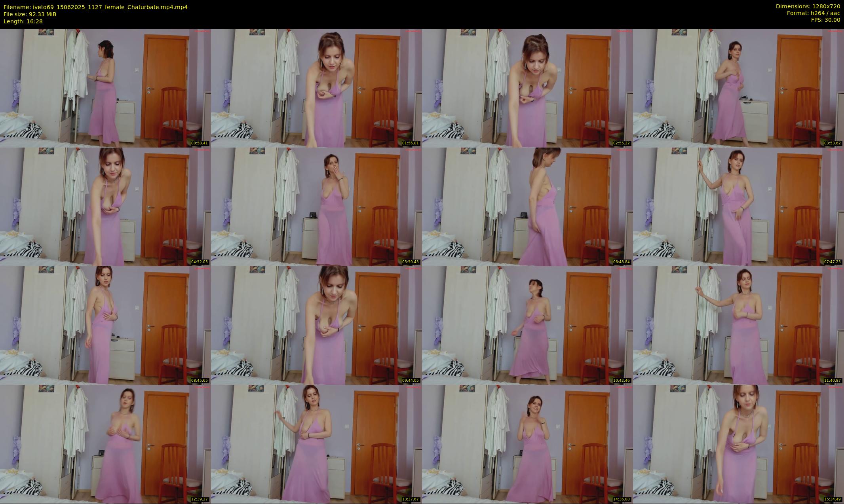Image resolution: width=844 pixels, height=504 pixels.
Task: Choose the frame stamped 03:53.62
Action: 738,88
